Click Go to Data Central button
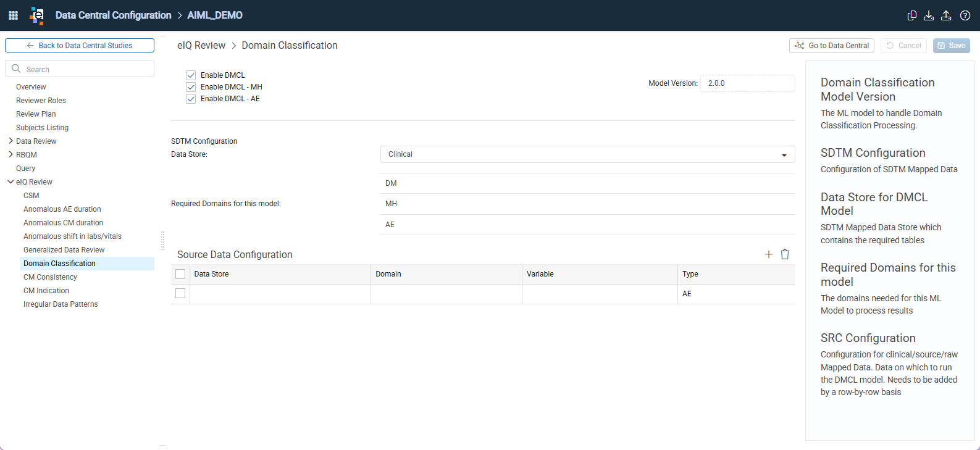This screenshot has width=980, height=450. (831, 46)
